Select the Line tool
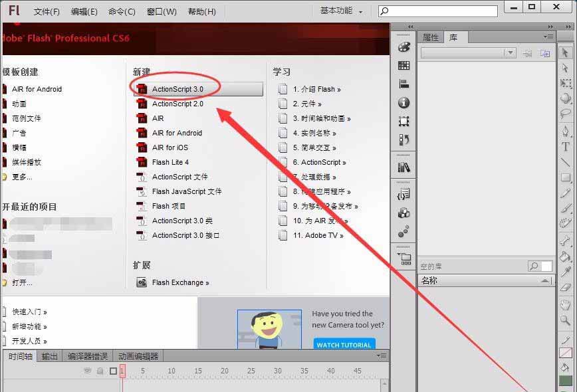This screenshot has height=392, width=577. [565, 162]
